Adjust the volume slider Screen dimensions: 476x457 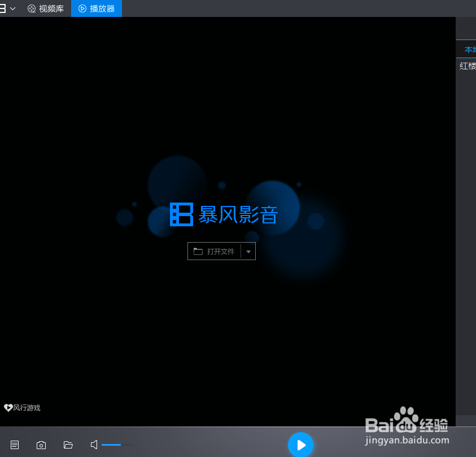coord(117,445)
